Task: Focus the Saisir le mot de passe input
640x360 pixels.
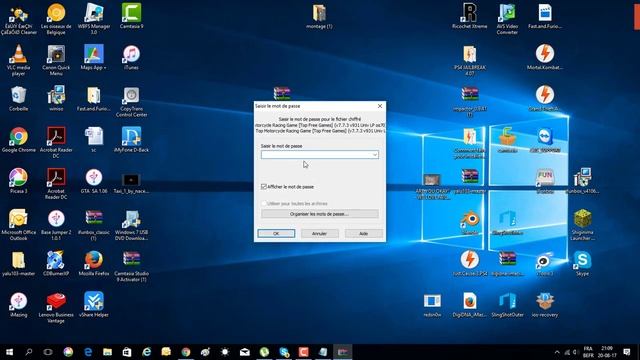Action: (x=320, y=155)
